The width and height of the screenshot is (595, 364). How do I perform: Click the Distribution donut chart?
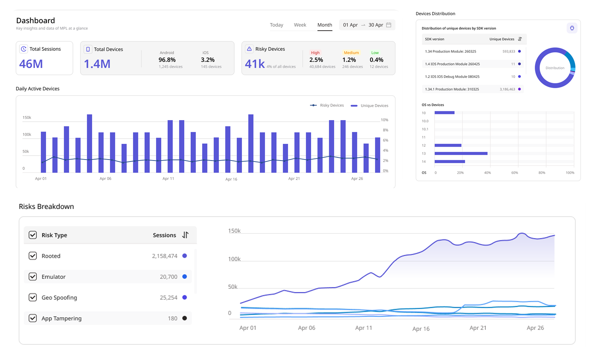click(x=555, y=68)
